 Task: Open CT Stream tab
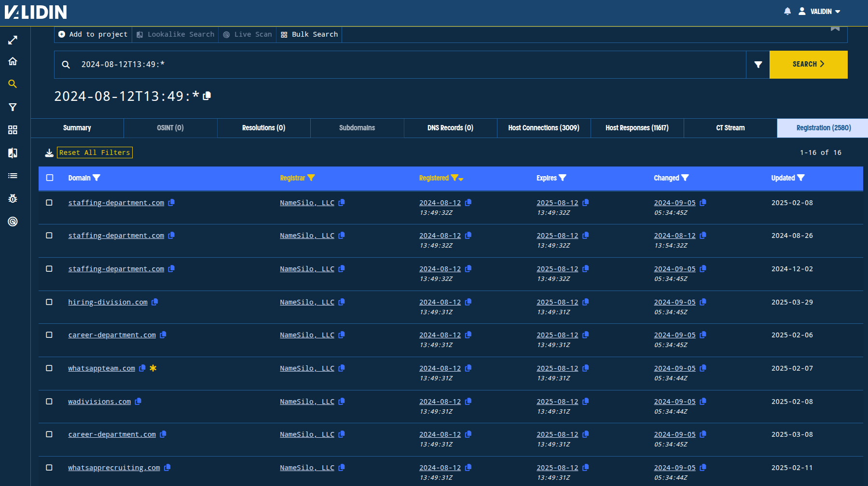pyautogui.click(x=730, y=128)
